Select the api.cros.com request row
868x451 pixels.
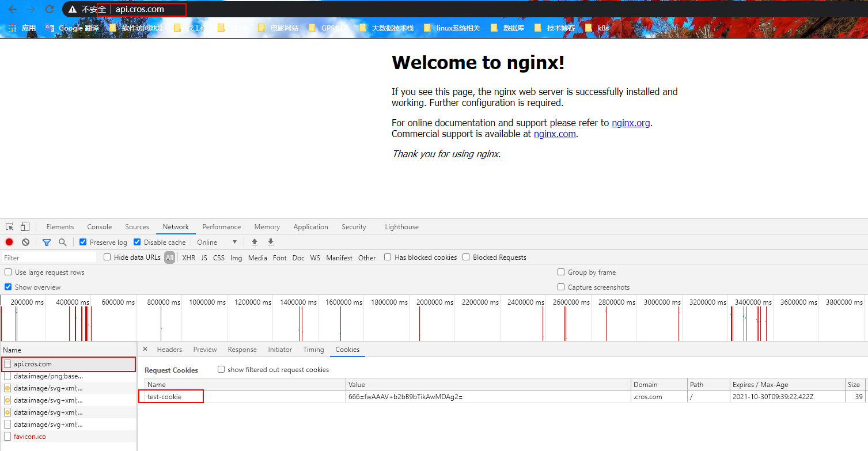pos(69,364)
